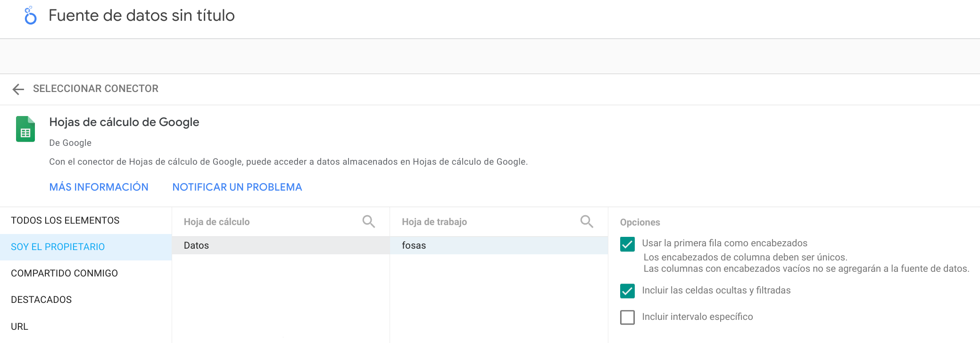This screenshot has height=343, width=980.
Task: Click the Seleccionar Conector label
Action: click(x=96, y=89)
